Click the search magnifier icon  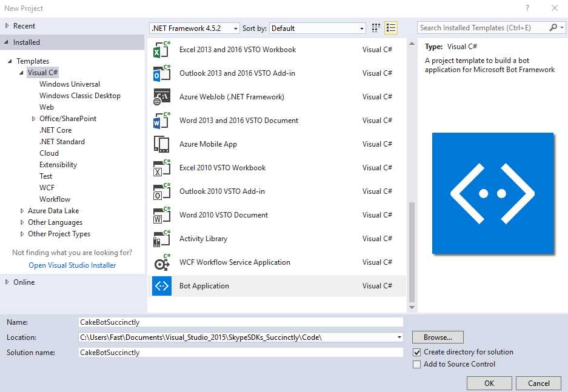553,27
